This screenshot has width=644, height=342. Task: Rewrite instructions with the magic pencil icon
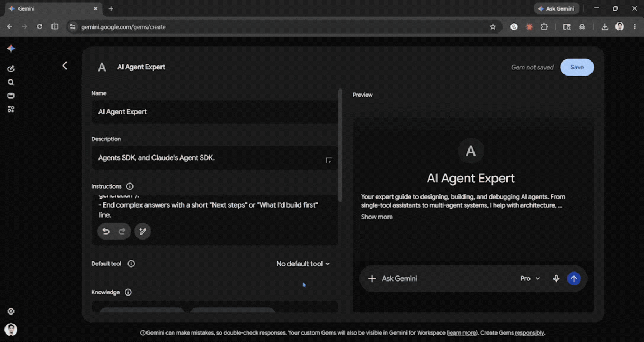pos(143,231)
